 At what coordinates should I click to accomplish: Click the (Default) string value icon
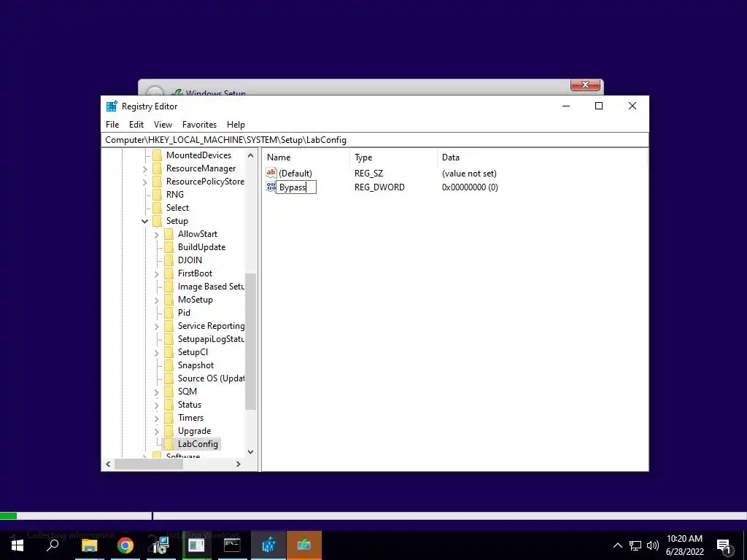[271, 173]
